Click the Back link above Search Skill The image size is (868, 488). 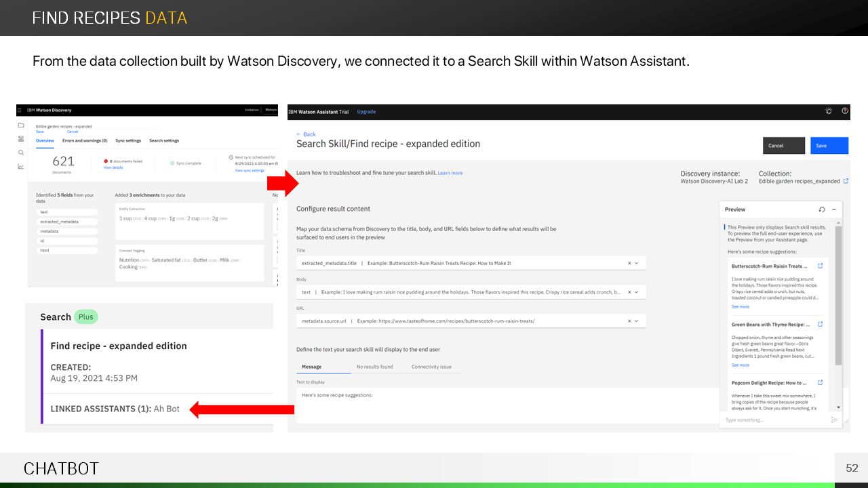pyautogui.click(x=306, y=134)
